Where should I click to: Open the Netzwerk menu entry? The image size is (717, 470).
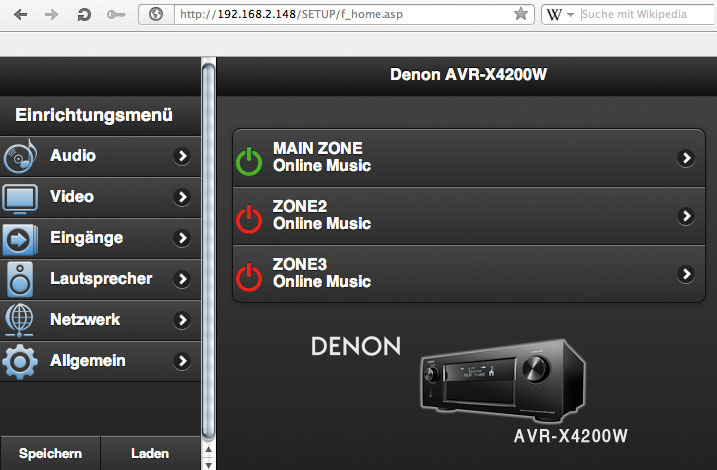point(100,320)
